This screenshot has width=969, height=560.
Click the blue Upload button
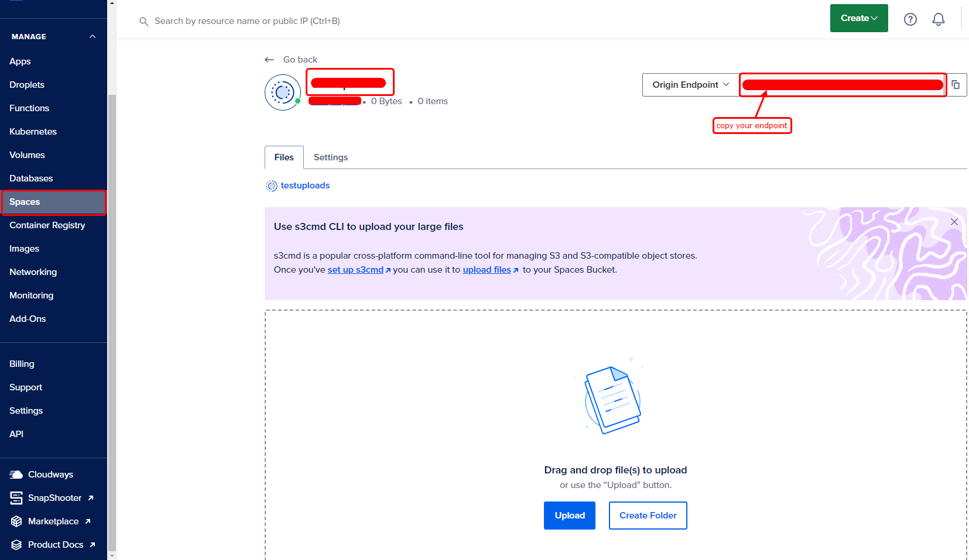click(569, 516)
